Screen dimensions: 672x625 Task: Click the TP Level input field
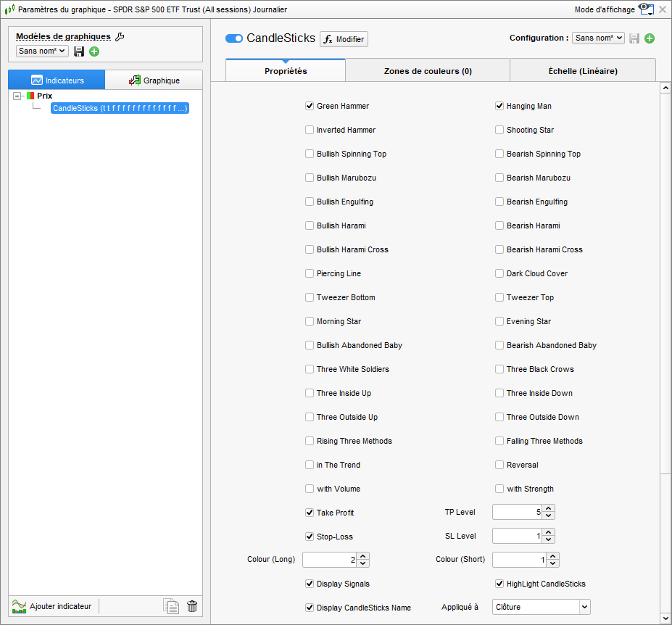(518, 512)
